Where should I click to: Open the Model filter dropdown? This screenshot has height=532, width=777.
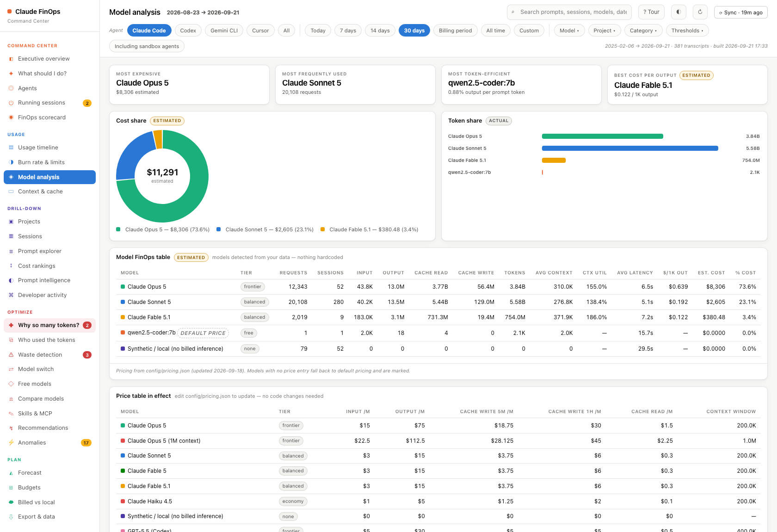[x=569, y=31]
